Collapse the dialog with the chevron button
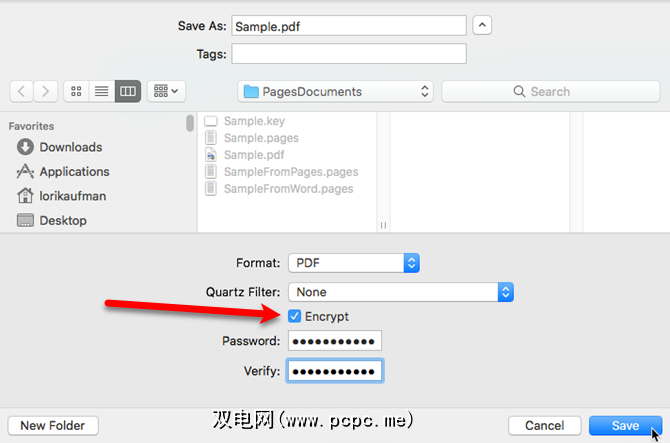670x443 pixels. pyautogui.click(x=482, y=25)
